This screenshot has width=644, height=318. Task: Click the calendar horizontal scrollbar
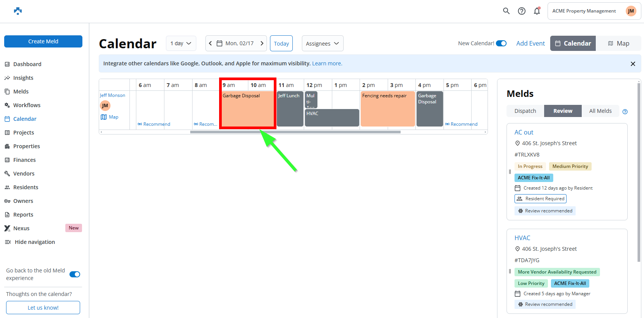click(295, 132)
